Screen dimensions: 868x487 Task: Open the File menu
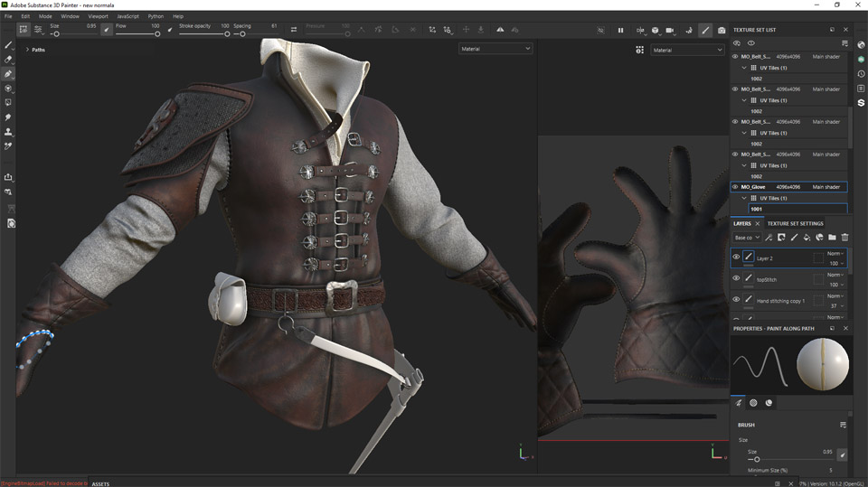pyautogui.click(x=8, y=16)
